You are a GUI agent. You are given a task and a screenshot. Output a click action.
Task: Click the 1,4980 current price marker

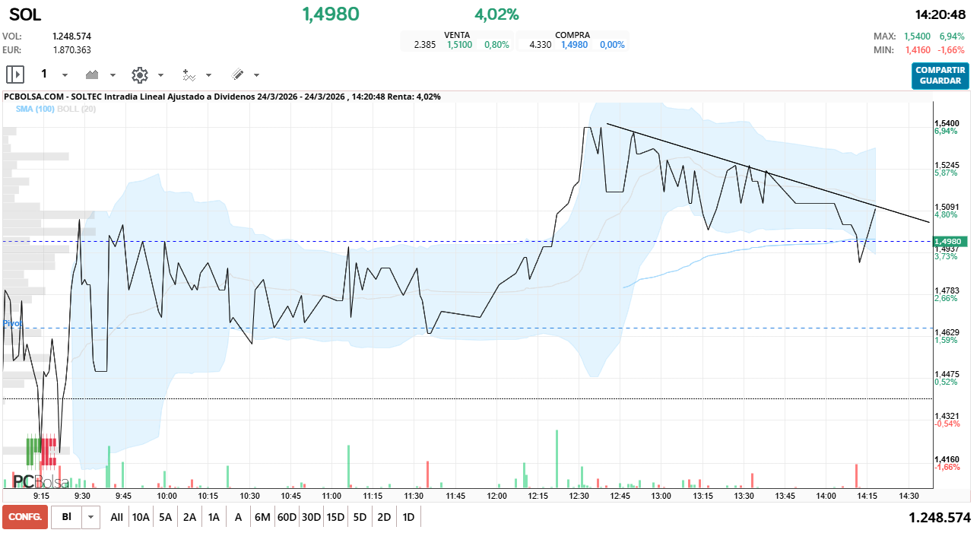coord(949,241)
